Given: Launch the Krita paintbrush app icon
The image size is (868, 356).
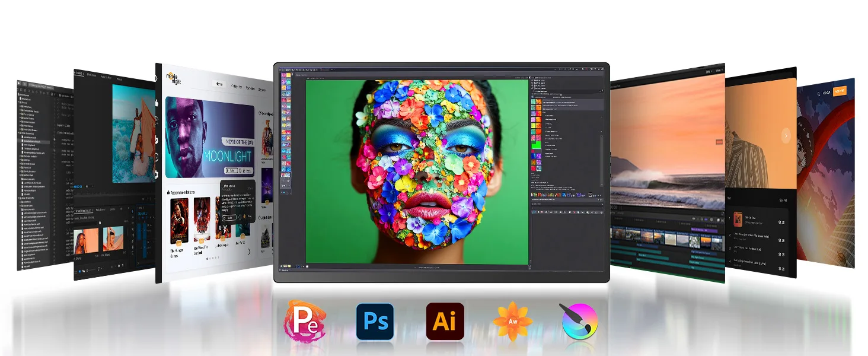Looking at the screenshot, I should [579, 322].
